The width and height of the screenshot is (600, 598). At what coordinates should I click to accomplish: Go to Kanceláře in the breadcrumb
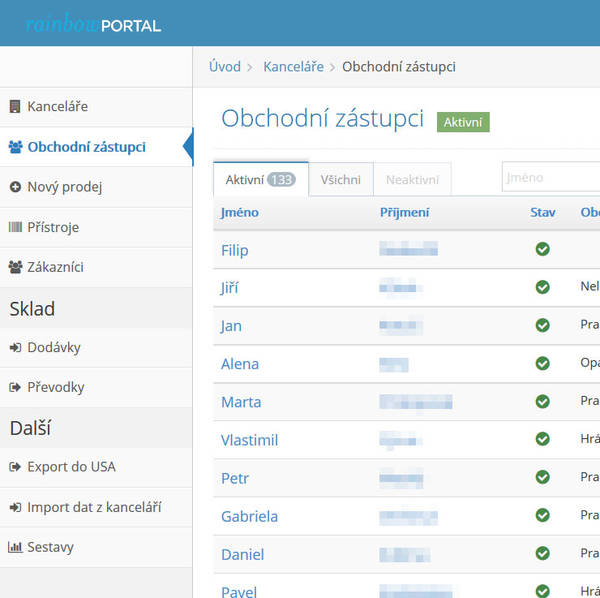(293, 67)
